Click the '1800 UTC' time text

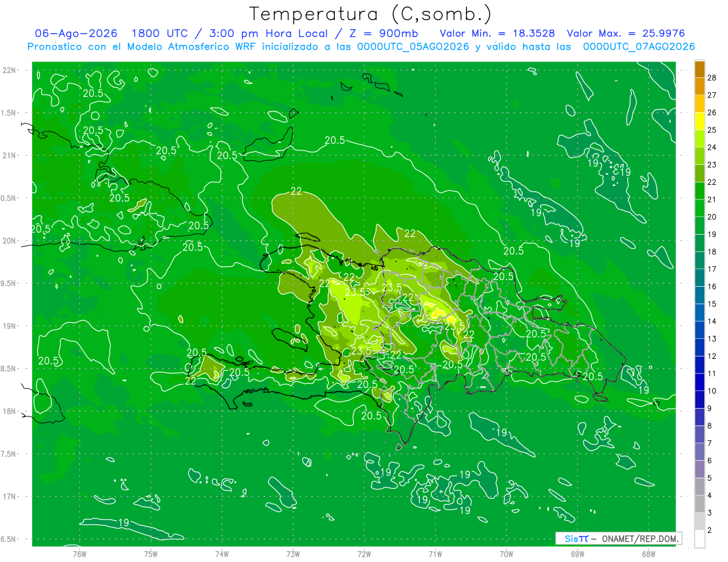pos(159,34)
